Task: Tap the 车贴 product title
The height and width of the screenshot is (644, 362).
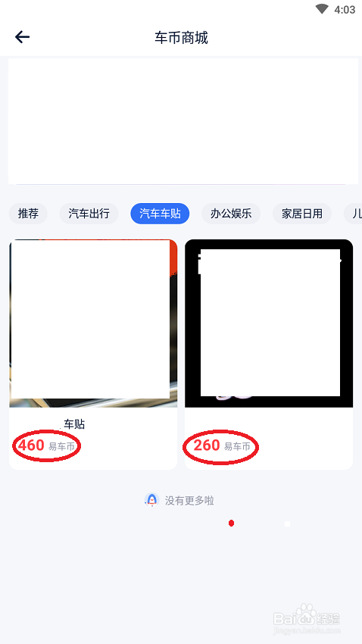Action: pyautogui.click(x=74, y=424)
